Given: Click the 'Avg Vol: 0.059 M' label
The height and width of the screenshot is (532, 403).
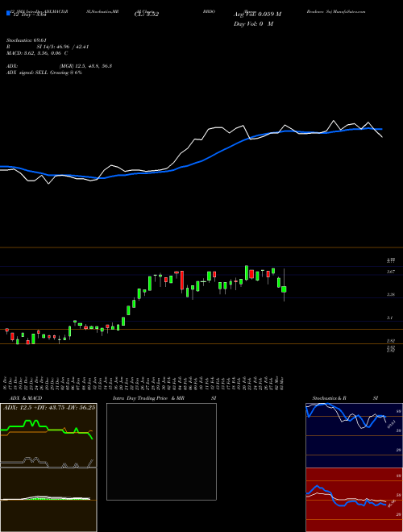Looking at the screenshot, I should pyautogui.click(x=257, y=15).
